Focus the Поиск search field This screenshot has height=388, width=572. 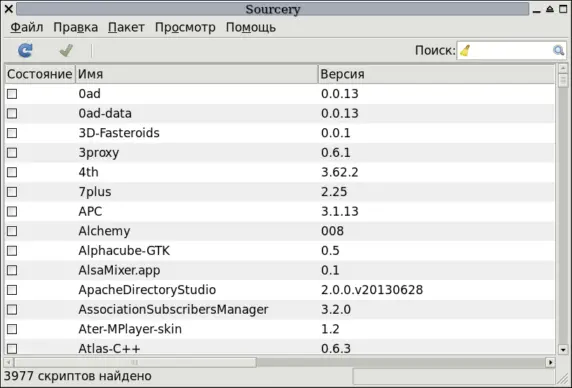511,50
